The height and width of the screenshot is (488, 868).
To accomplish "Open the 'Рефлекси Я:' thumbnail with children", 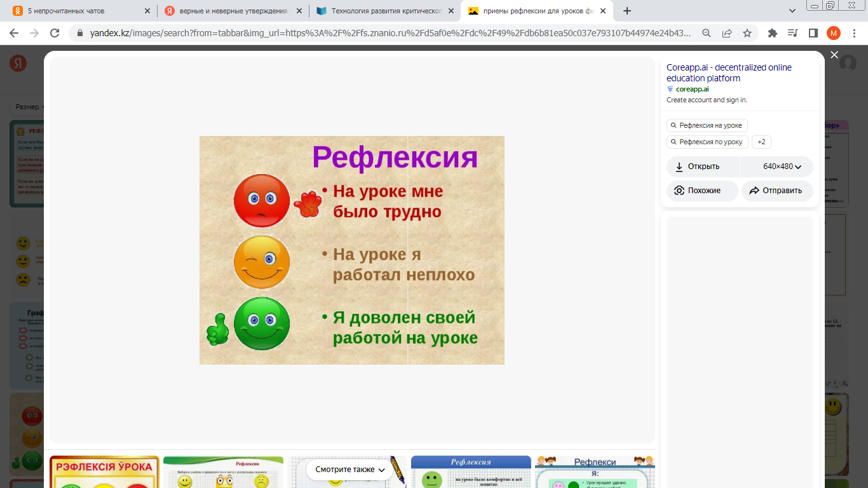I will [595, 472].
